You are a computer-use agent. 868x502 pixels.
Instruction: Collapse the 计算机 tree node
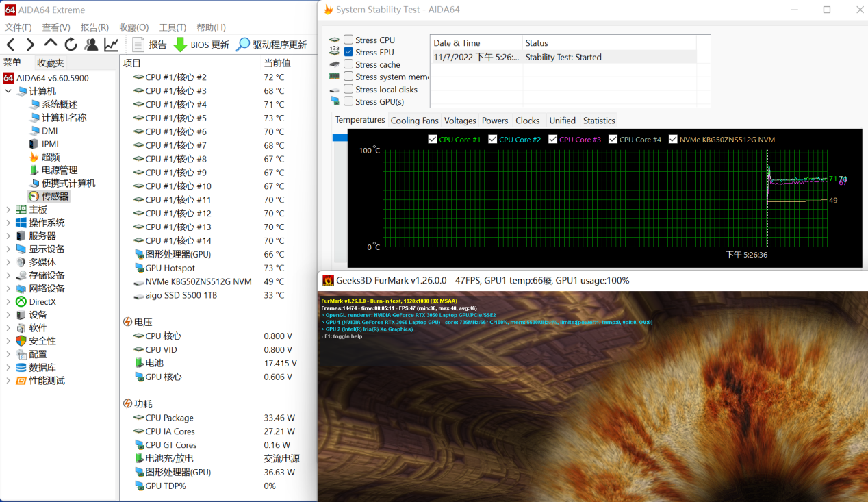click(8, 91)
